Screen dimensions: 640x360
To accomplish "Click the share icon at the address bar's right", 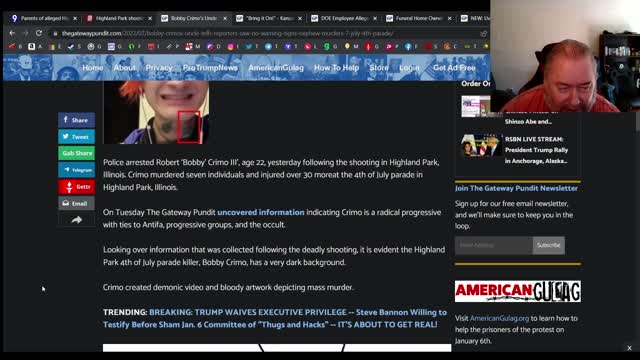I will pos(484,33).
